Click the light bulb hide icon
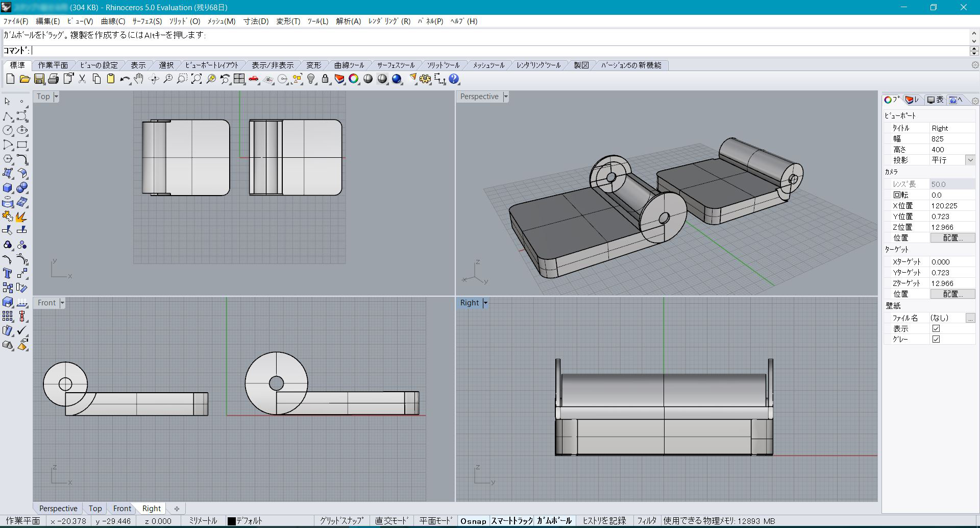Screen dimensions: 980x528 311,79
